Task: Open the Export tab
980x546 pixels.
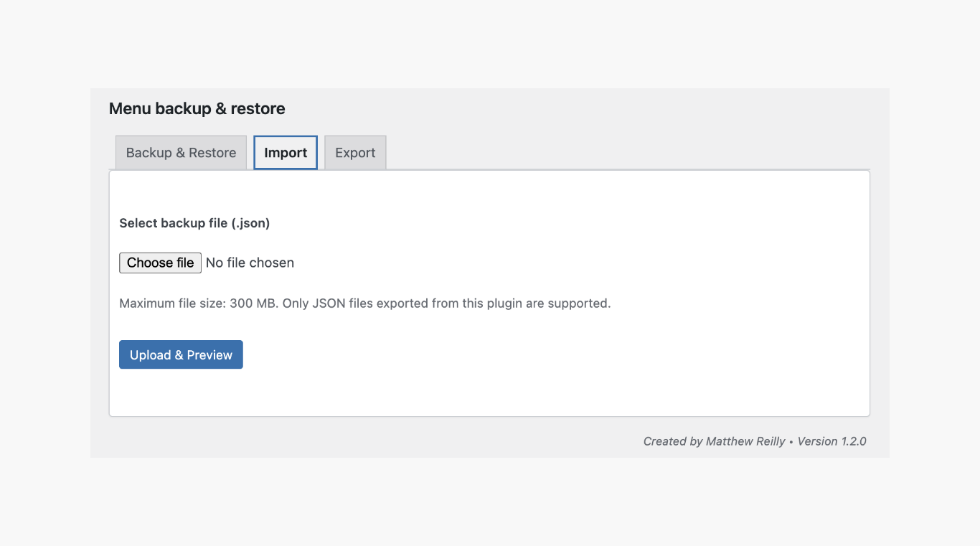Action: coord(355,153)
